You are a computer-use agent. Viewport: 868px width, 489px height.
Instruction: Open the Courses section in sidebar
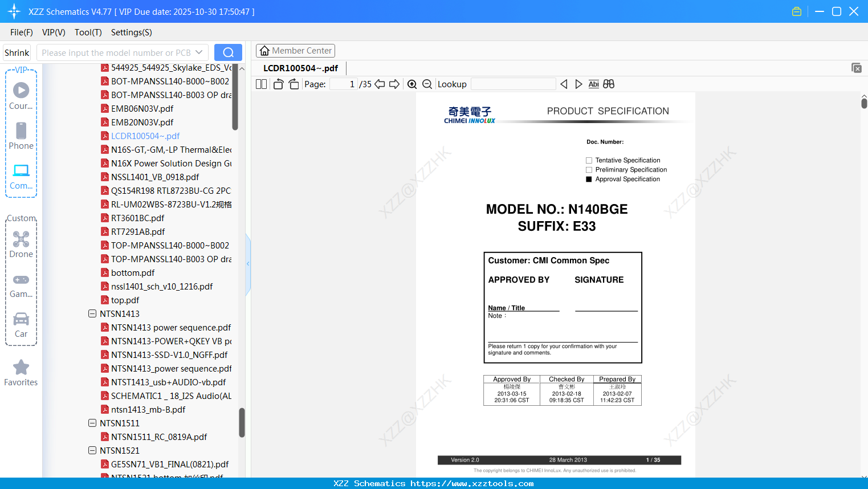[x=21, y=96]
